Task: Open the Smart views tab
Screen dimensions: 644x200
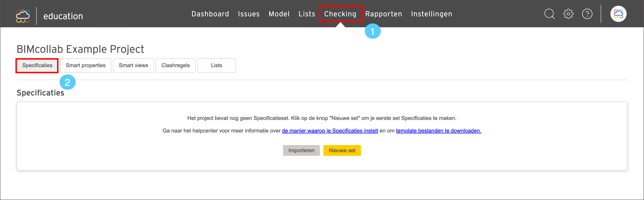Action: click(x=134, y=66)
